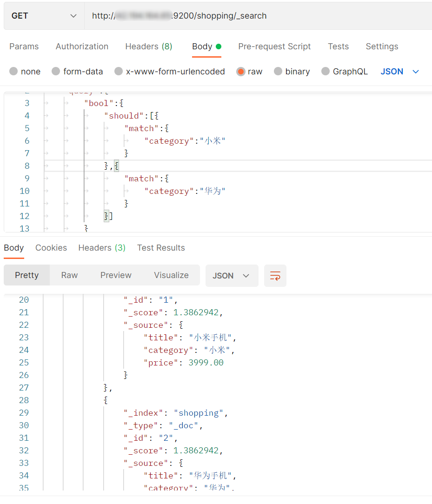Viewport: 432px width, 504px height.
Task: Open the request Headers (8) tab
Action: click(x=149, y=46)
